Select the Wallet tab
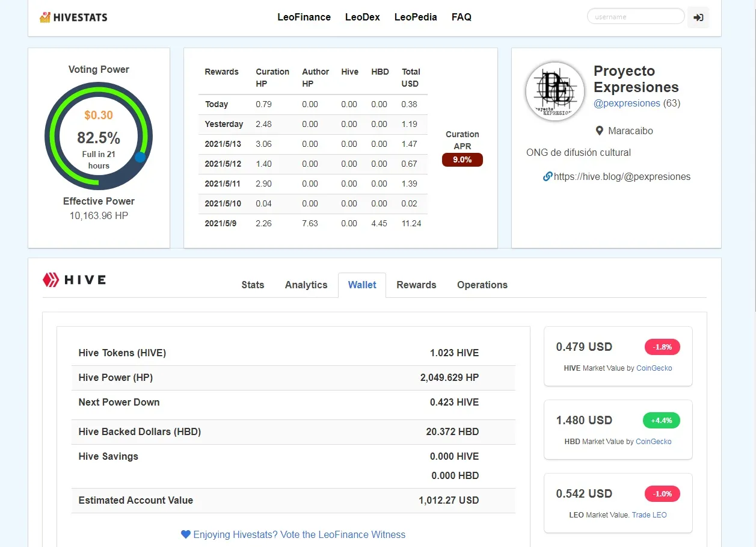Screen dimensions: 756x547 [362, 285]
